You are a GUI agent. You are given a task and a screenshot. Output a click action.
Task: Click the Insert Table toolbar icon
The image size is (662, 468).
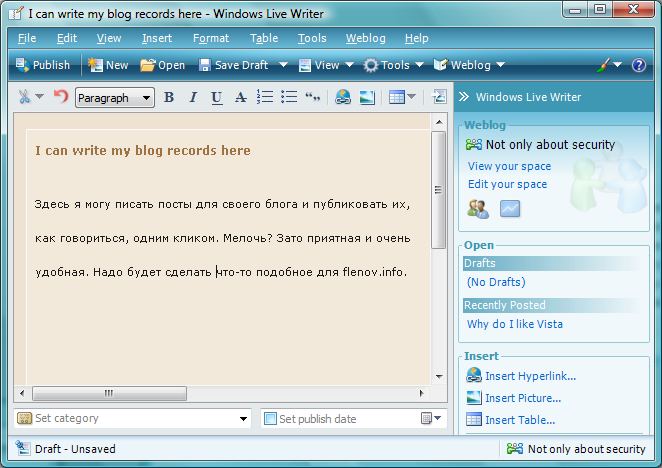coord(396,98)
